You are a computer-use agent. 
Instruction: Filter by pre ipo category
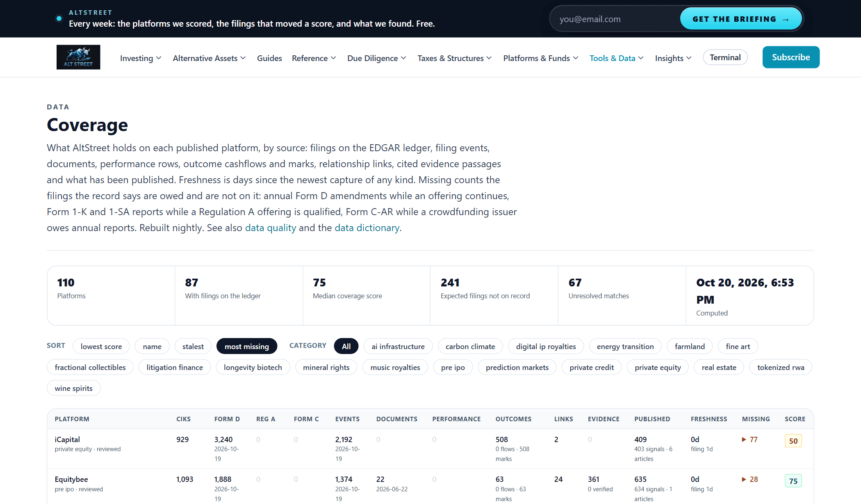click(453, 367)
